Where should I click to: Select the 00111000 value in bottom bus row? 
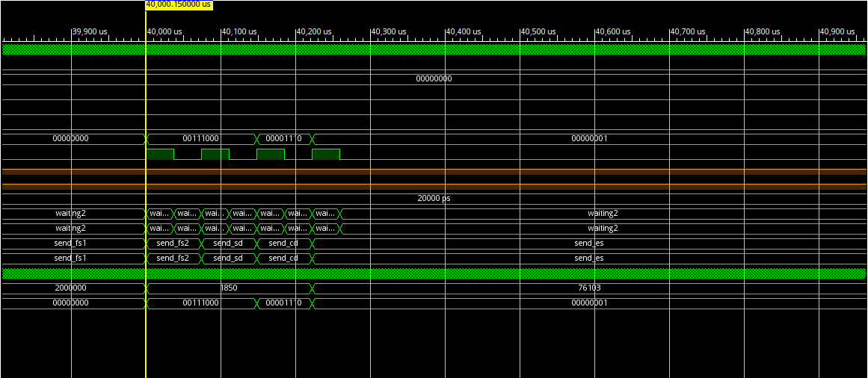(200, 303)
